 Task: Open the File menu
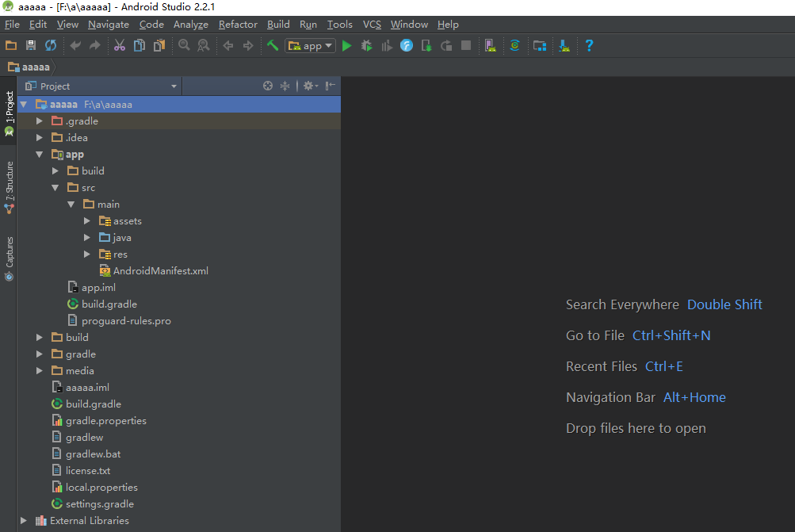(12, 25)
